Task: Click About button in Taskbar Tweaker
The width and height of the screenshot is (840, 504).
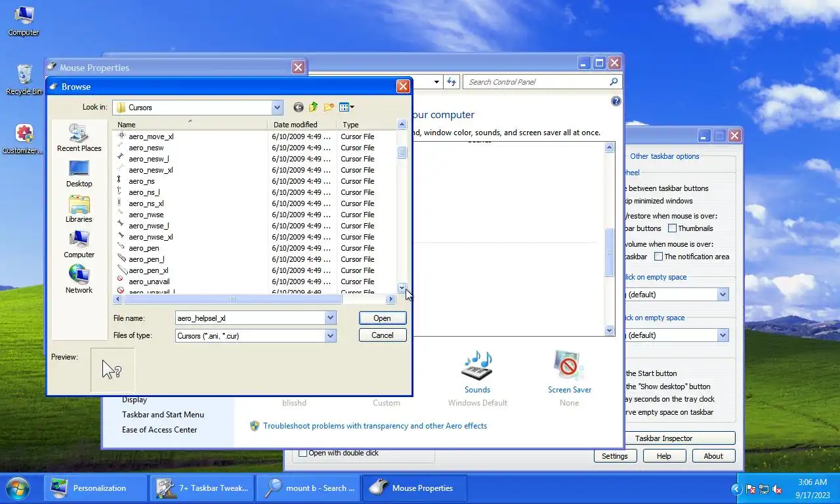Action: coord(713,456)
